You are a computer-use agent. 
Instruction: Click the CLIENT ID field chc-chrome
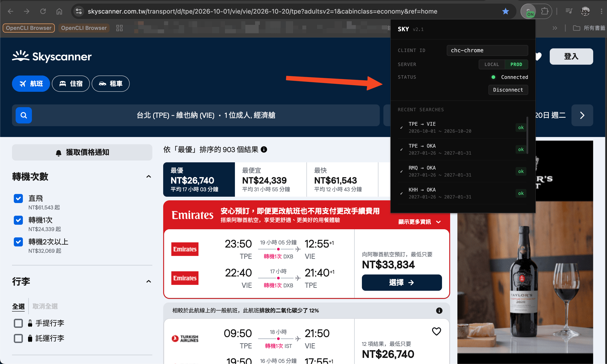(x=487, y=50)
